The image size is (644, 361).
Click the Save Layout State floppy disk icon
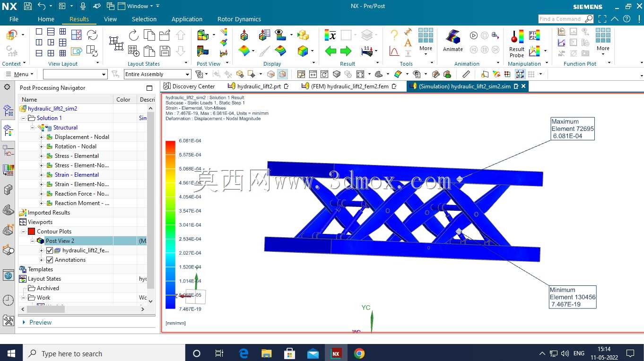pyautogui.click(x=165, y=51)
